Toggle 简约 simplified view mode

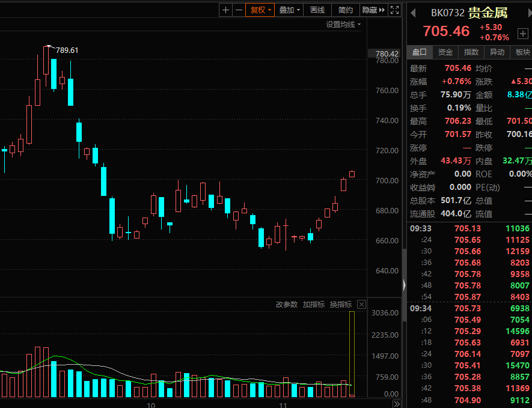pos(346,10)
